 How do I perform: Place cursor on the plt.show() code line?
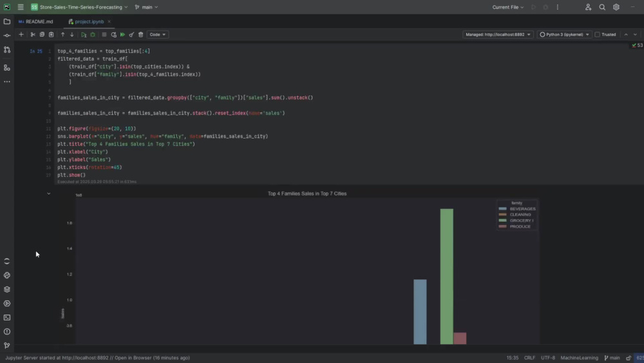click(71, 175)
